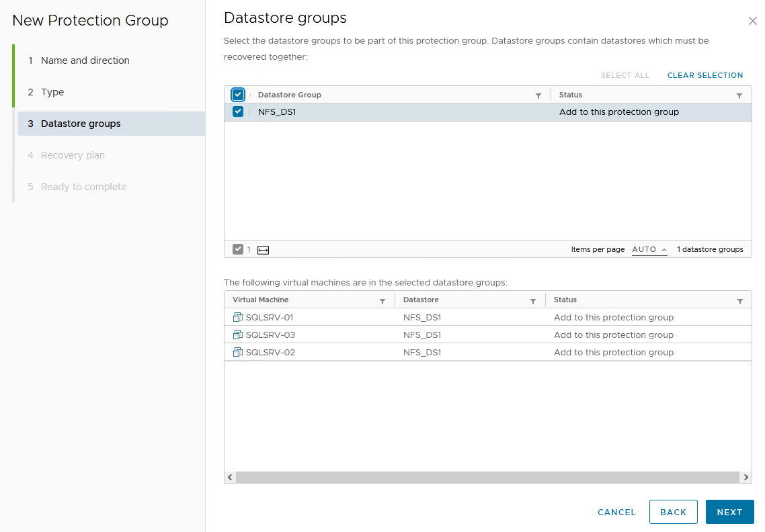The image size is (765, 532).
Task: Click the BACK button
Action: click(x=673, y=512)
